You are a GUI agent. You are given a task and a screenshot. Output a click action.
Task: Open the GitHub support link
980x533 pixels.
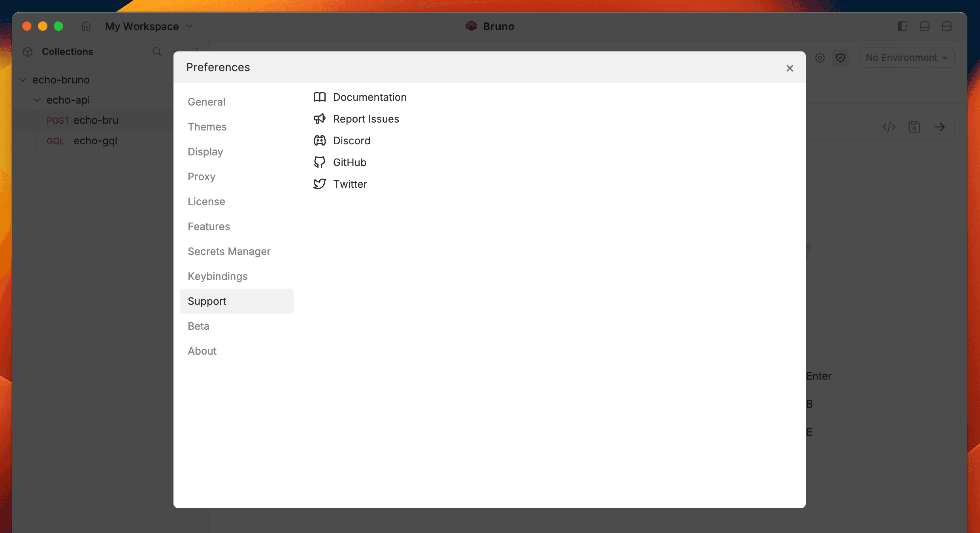point(349,163)
